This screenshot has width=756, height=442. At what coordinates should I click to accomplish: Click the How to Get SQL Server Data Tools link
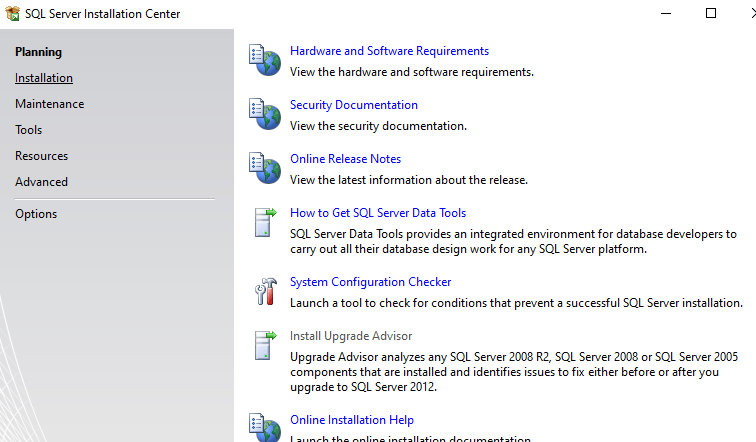click(x=378, y=213)
